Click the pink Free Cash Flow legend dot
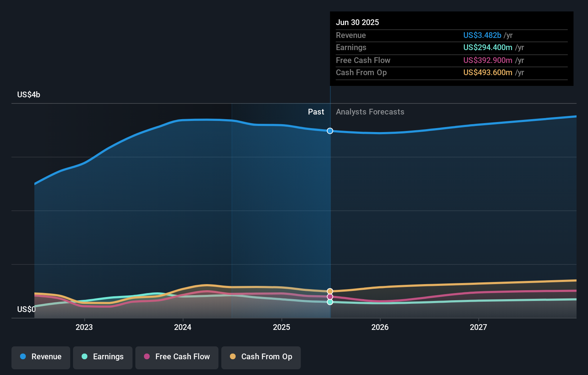 147,357
